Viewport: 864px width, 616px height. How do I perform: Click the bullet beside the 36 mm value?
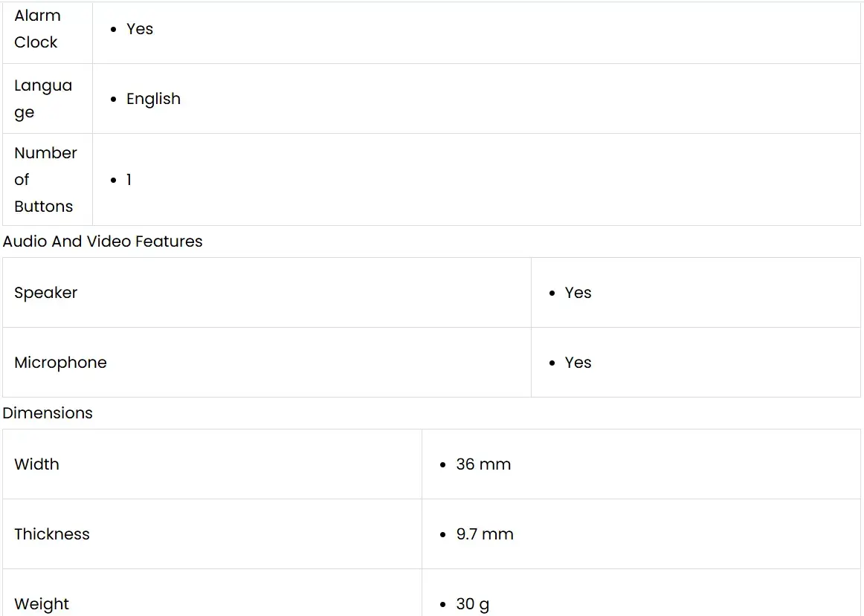click(444, 465)
